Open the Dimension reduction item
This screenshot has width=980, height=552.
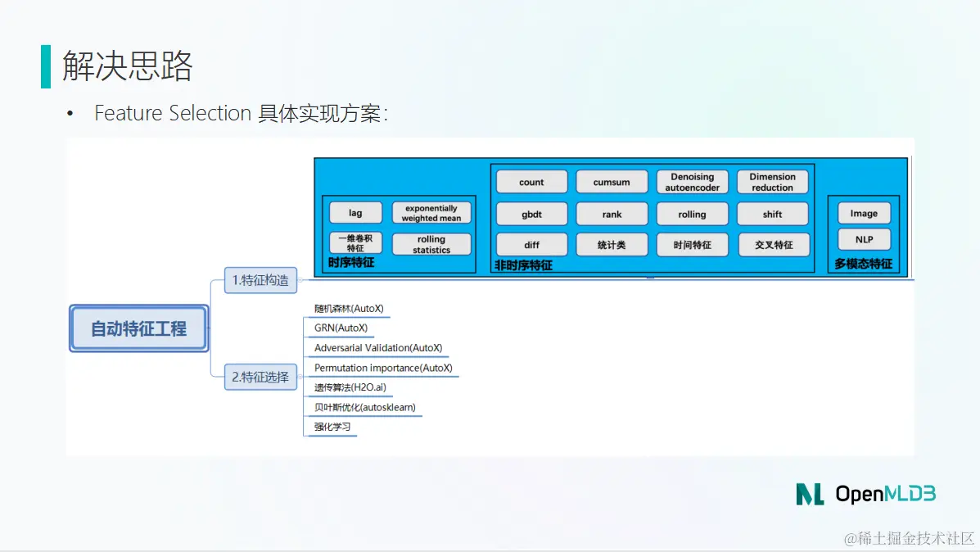pos(772,181)
